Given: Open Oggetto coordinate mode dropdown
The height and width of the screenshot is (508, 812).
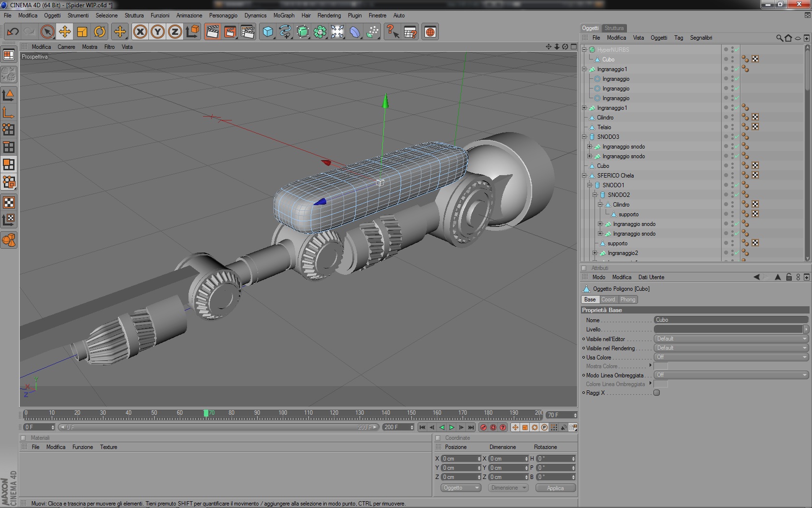Looking at the screenshot, I should pos(461,488).
